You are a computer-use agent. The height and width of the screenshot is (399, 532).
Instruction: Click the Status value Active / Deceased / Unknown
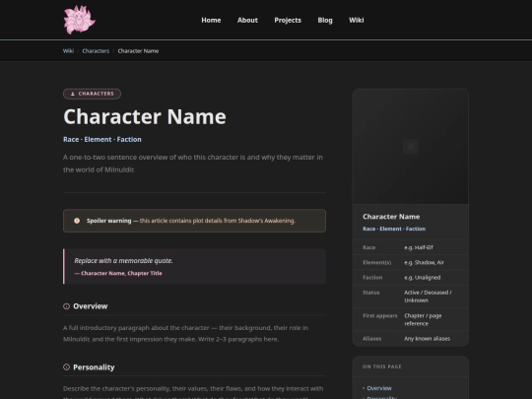428,297
